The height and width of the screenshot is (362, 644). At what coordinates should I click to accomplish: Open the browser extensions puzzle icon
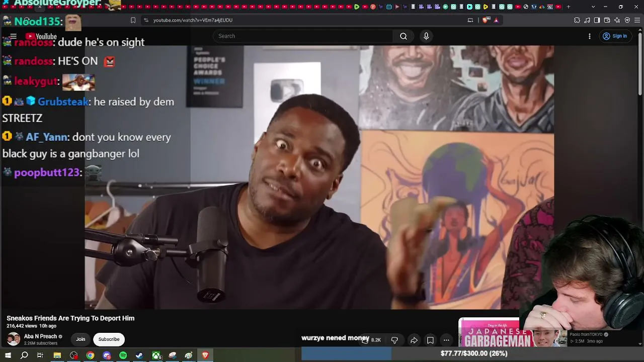tap(577, 20)
